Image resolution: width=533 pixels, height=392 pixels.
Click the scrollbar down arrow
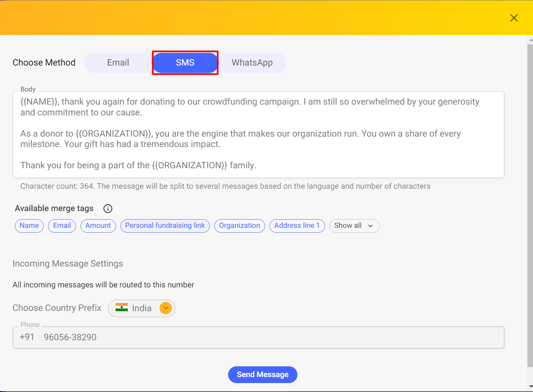click(530, 386)
